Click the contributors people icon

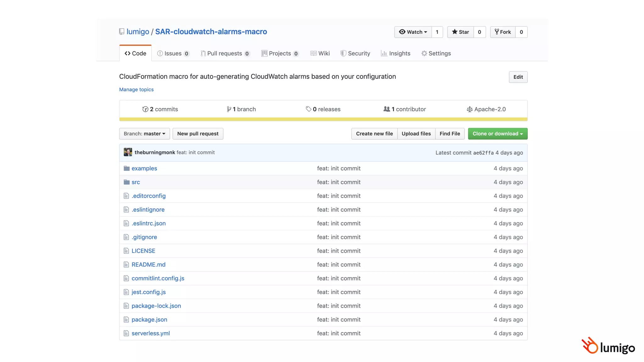[x=386, y=109]
